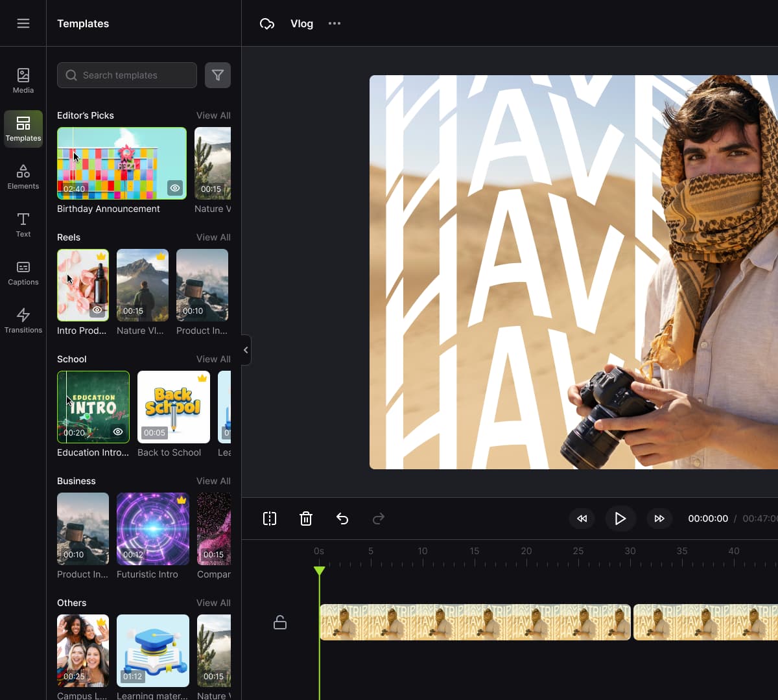Open the template filter icon
This screenshot has width=778, height=700.
pos(218,75)
